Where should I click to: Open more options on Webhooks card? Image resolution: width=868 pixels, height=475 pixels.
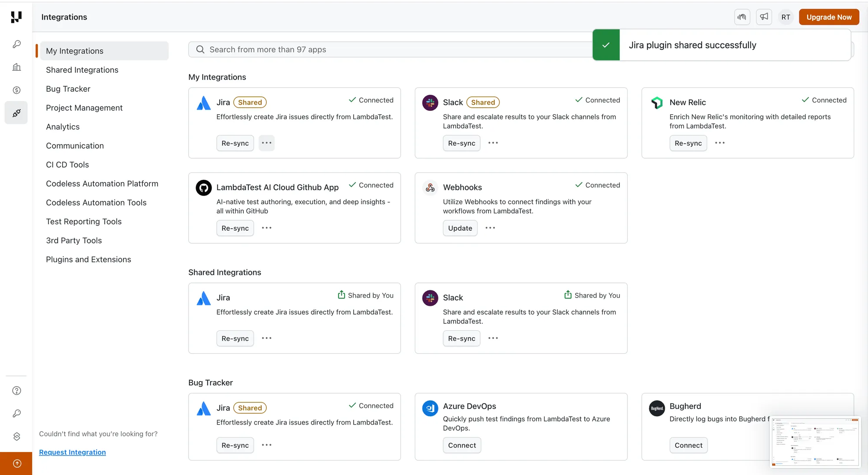pos(490,228)
